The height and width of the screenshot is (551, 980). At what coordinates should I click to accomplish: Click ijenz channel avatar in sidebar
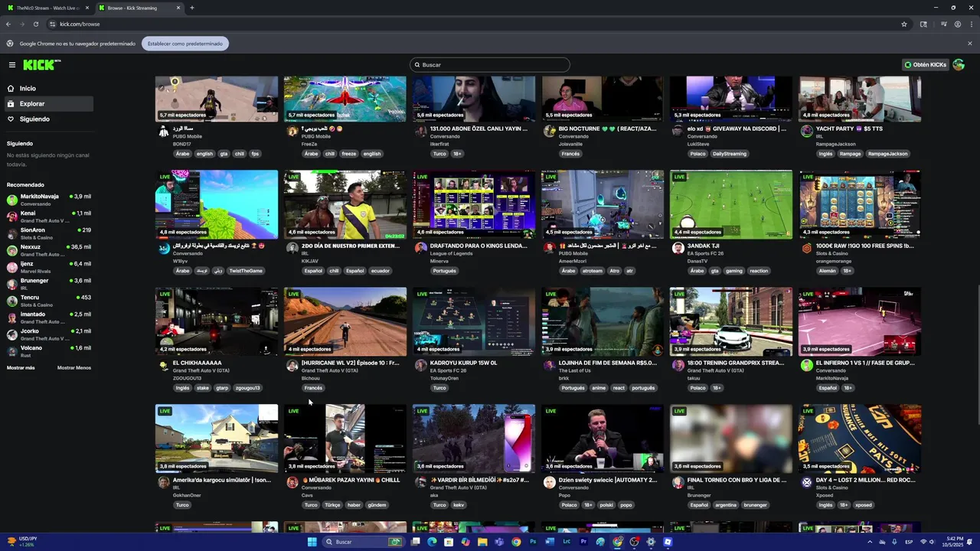12,267
